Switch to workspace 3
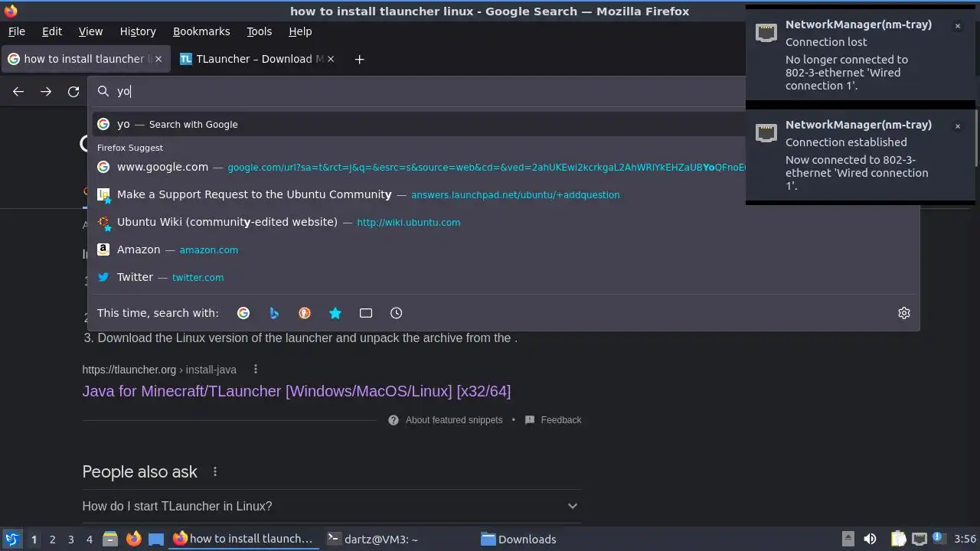This screenshot has height=551, width=980. click(x=70, y=540)
